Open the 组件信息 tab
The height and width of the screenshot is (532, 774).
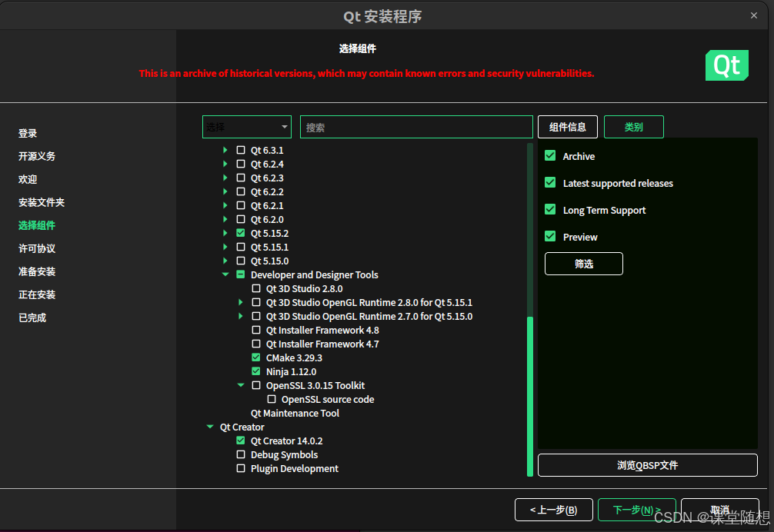(x=568, y=127)
